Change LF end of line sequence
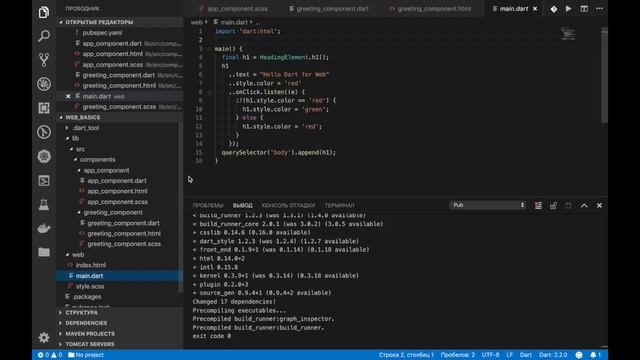Screen dimensions: 640x360 509,355
